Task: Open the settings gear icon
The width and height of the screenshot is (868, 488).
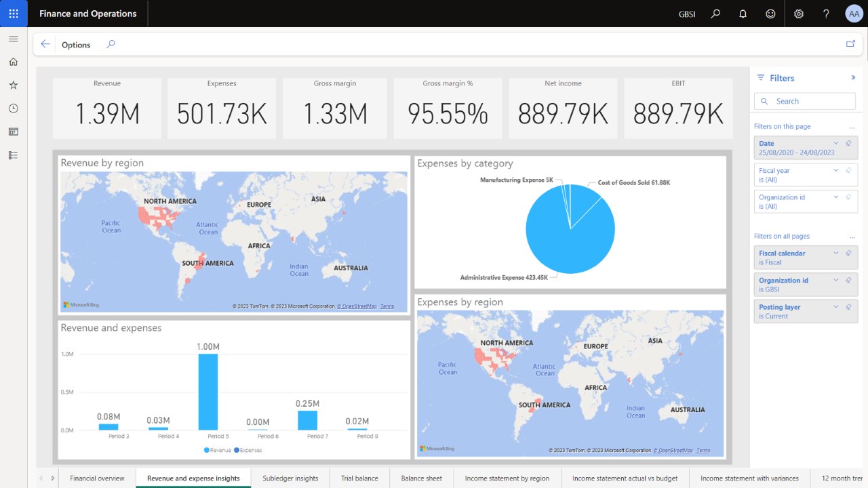Action: coord(799,14)
